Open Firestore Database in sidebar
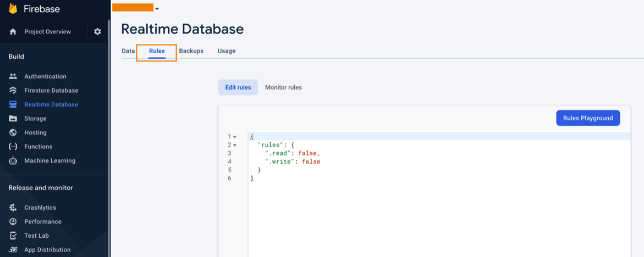Viewport: 644px width, 257px height. 51,90
